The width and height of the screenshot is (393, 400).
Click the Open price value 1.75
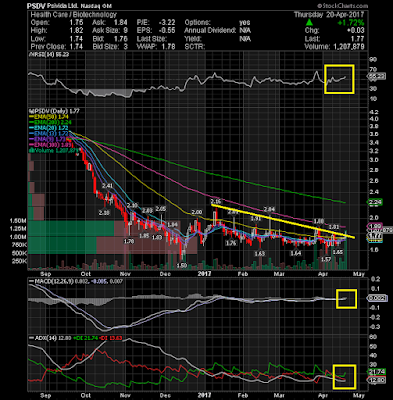(x=77, y=23)
